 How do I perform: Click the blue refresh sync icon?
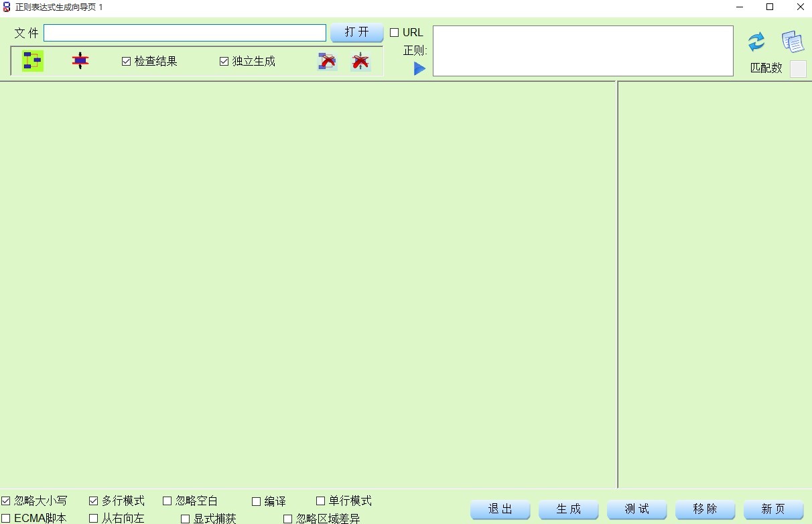(x=756, y=42)
